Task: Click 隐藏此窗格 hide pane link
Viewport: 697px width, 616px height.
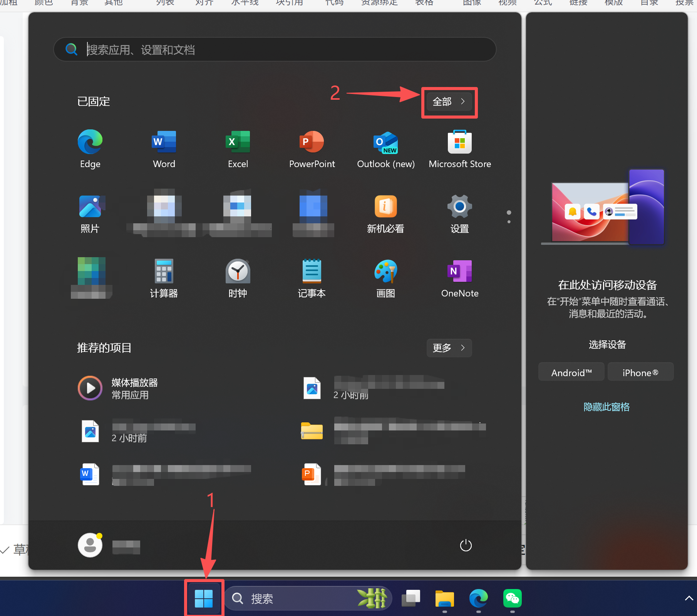Action: (607, 407)
